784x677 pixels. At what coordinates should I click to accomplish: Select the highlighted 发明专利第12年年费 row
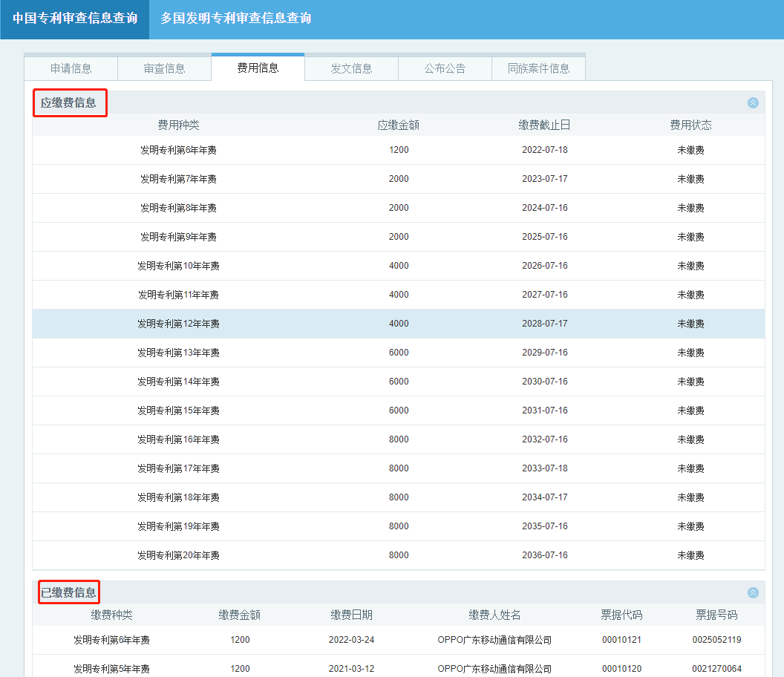(399, 324)
